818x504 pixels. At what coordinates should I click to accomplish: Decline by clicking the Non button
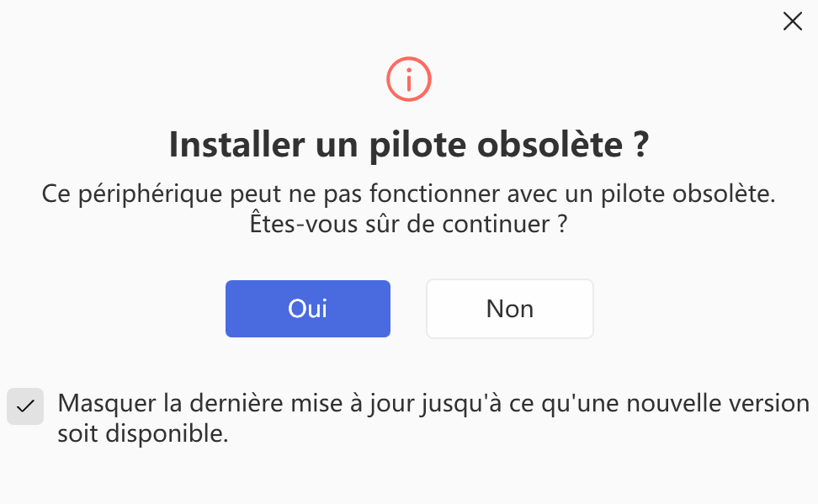click(510, 308)
